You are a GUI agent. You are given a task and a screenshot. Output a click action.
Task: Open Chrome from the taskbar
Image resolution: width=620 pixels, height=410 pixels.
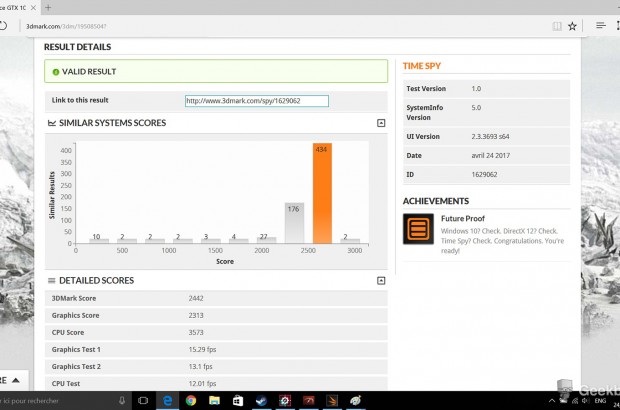190,400
